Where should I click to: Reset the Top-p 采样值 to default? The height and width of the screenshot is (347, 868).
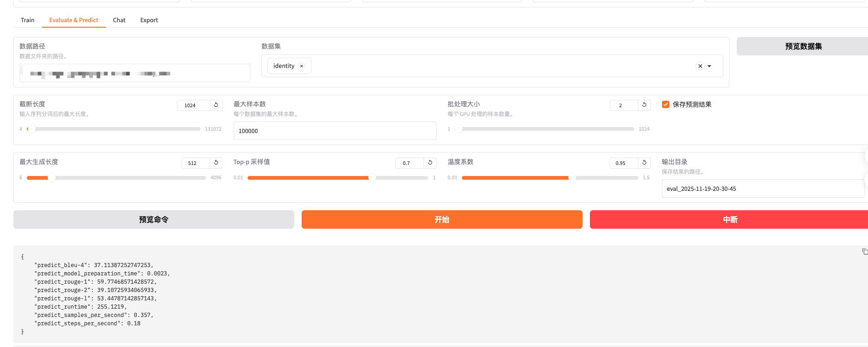430,163
